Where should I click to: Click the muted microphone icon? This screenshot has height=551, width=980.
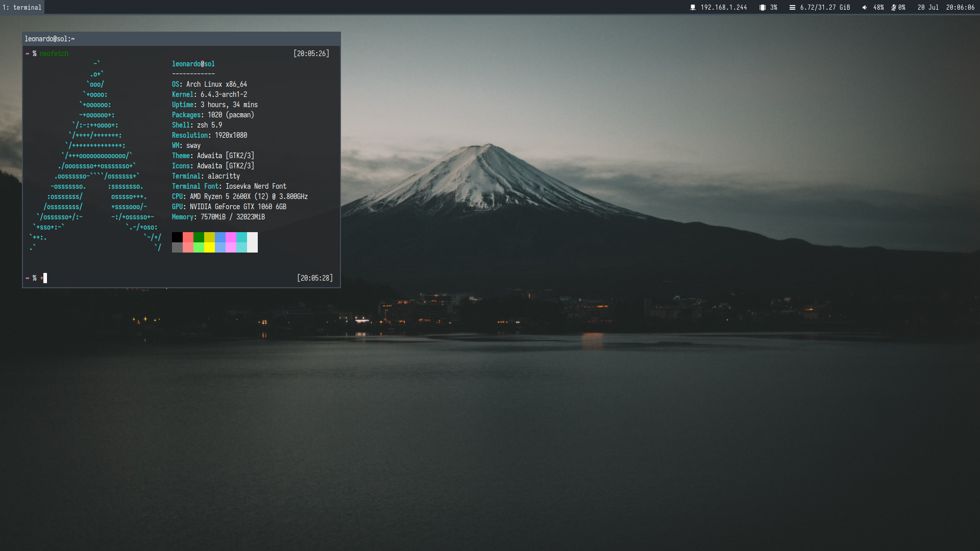click(893, 8)
